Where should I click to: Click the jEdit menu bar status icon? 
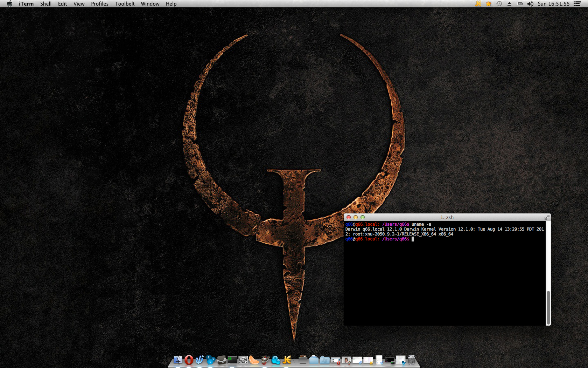pos(478,4)
